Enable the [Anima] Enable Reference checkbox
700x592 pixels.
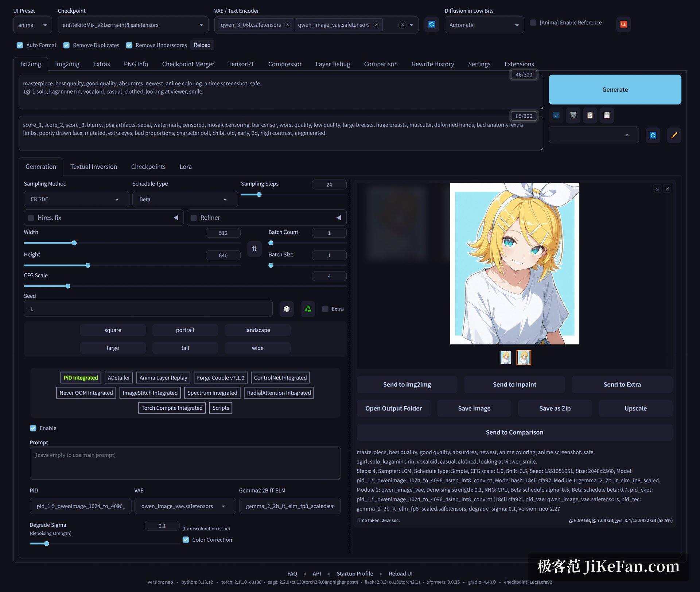point(533,23)
